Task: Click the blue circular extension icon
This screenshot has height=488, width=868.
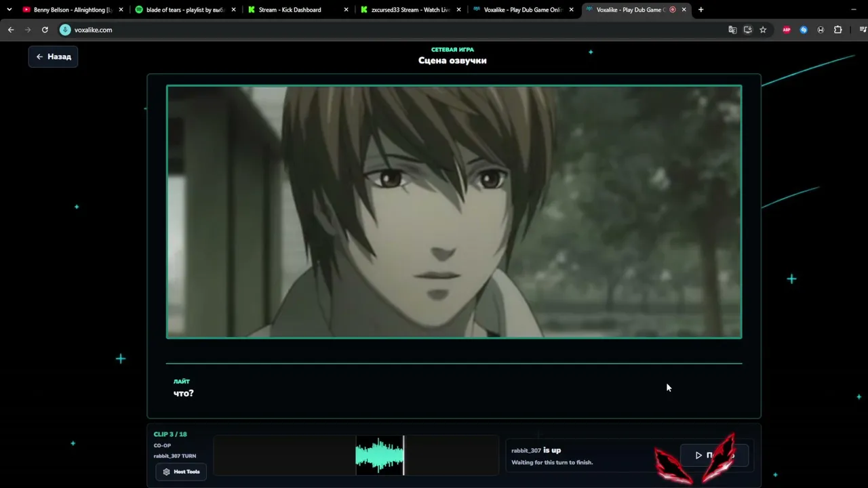Action: click(x=804, y=30)
